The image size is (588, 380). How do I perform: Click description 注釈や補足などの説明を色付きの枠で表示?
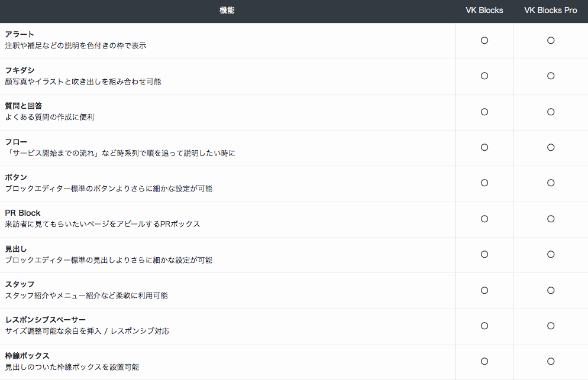[x=76, y=46]
